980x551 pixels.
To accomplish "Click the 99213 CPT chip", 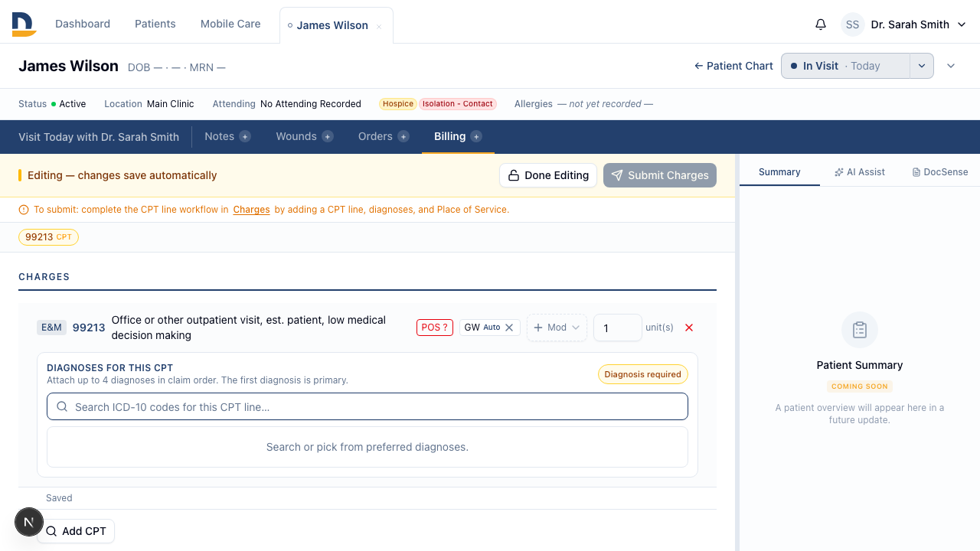I will 48,237.
